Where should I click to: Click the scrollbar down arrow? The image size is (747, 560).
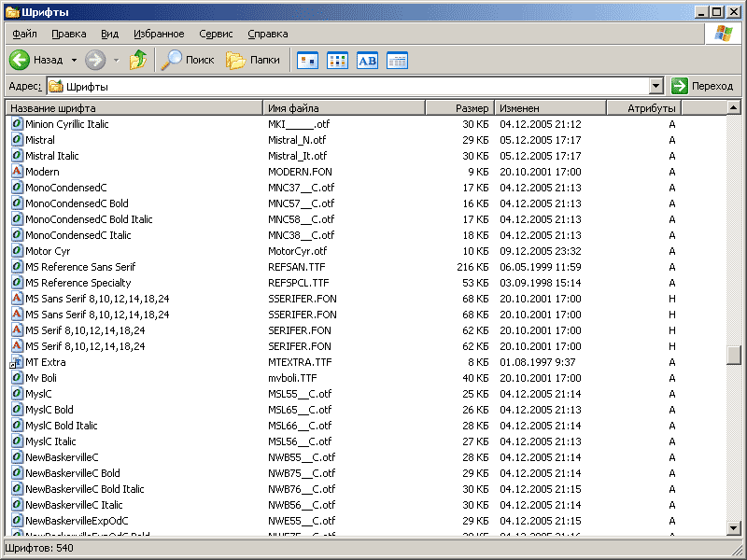coord(734,527)
